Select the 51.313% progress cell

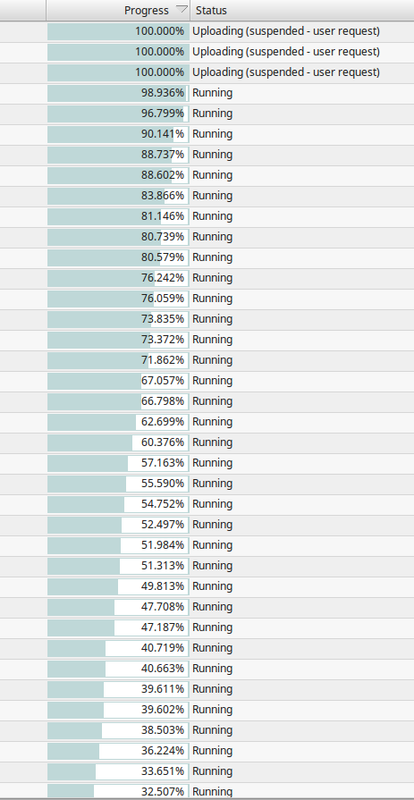click(x=118, y=565)
